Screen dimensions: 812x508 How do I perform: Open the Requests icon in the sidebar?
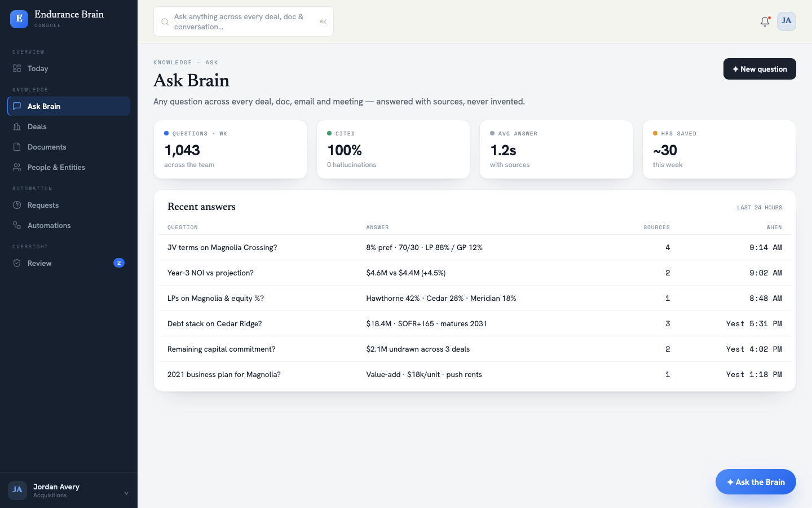(x=17, y=205)
